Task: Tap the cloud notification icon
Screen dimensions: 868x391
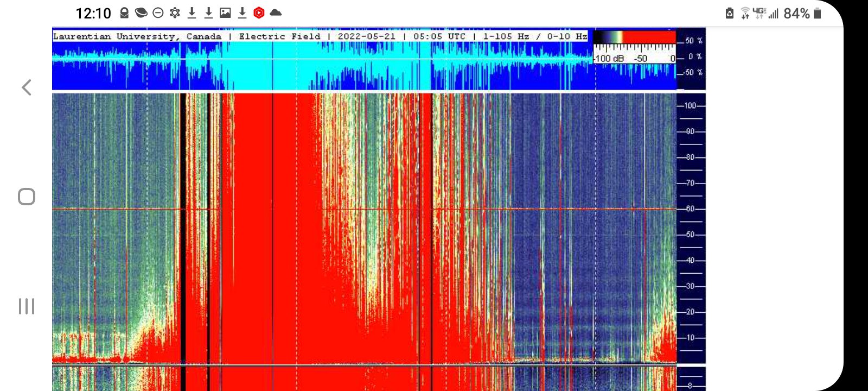Action: click(276, 13)
